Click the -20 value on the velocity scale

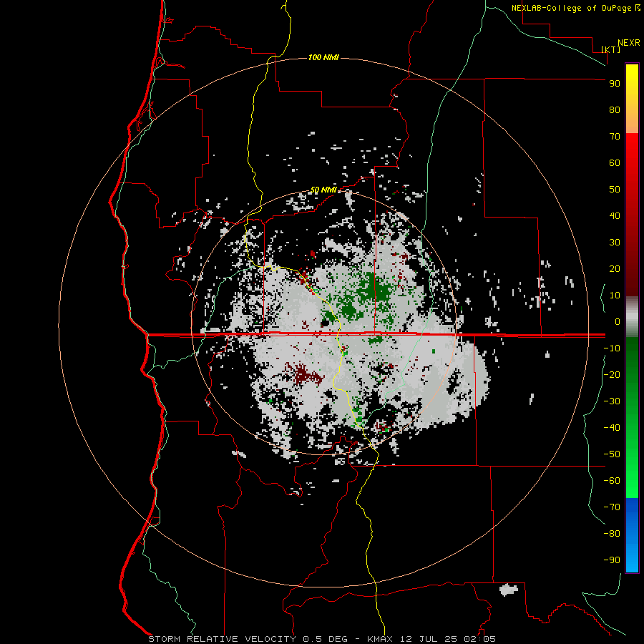612,374
